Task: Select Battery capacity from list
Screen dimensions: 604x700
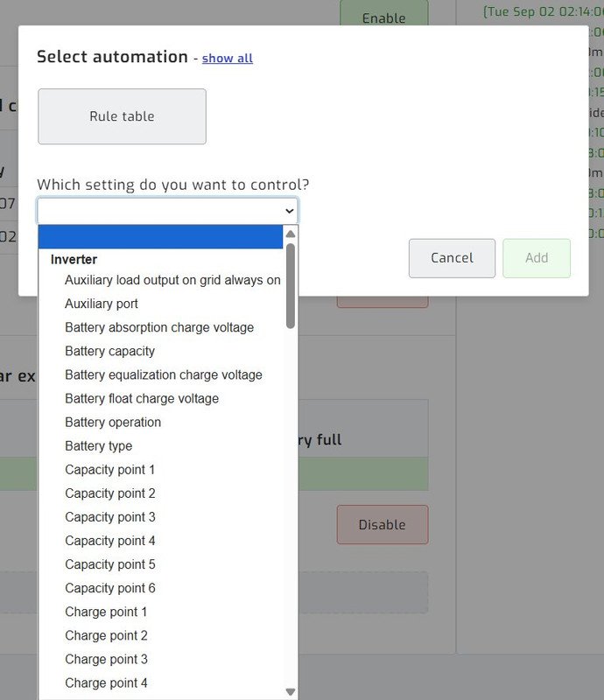Action: 109,351
